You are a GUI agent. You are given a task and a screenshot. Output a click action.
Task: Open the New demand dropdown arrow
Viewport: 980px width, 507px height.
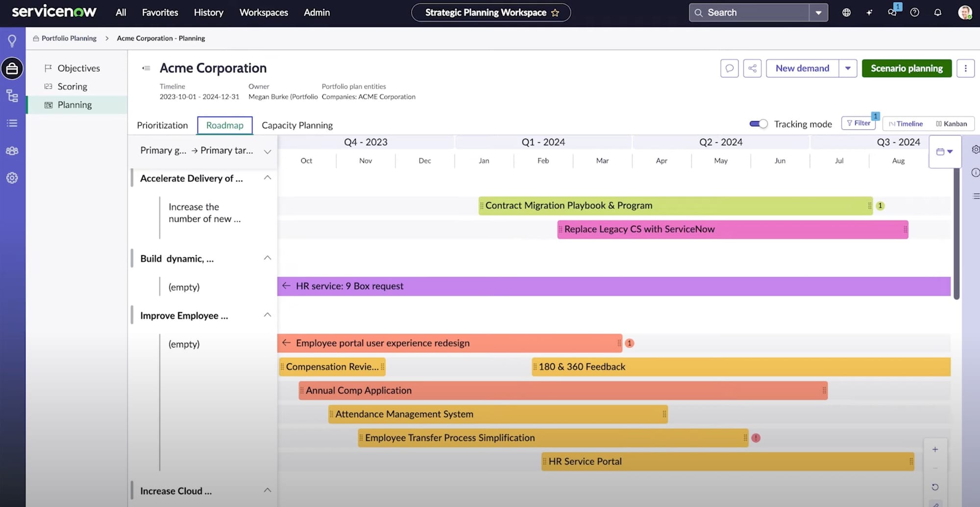point(848,68)
